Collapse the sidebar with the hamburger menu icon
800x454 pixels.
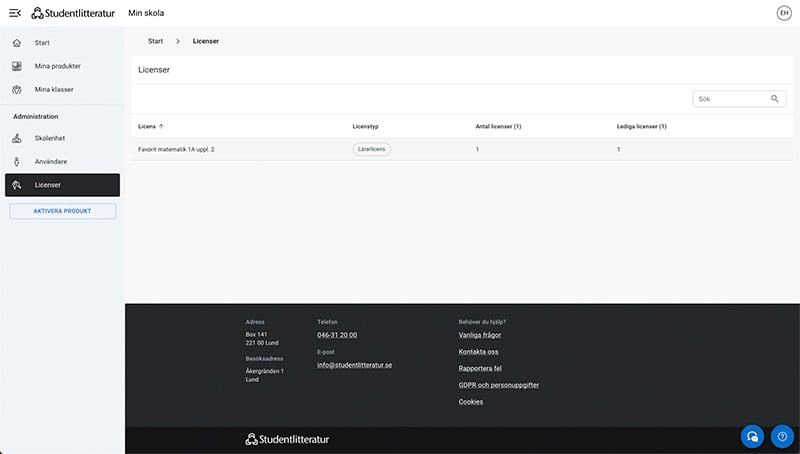click(x=15, y=13)
